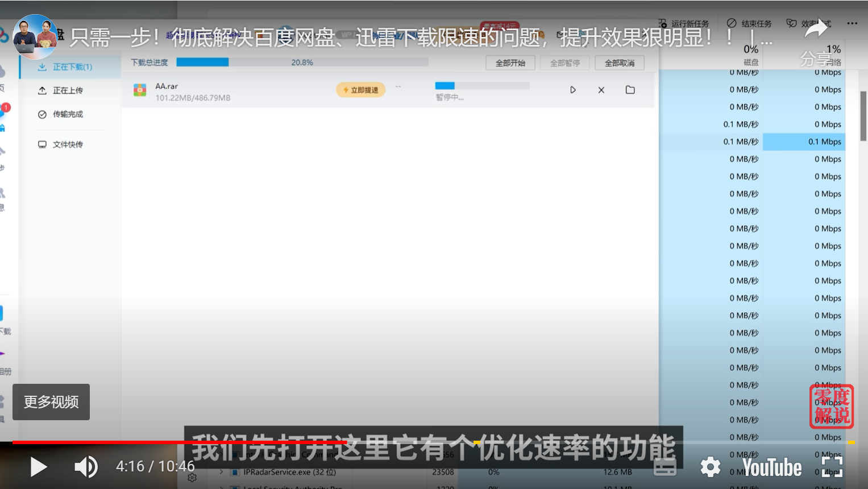
Task: Click the 101.22MB/486.79MB size text
Action: [193, 98]
